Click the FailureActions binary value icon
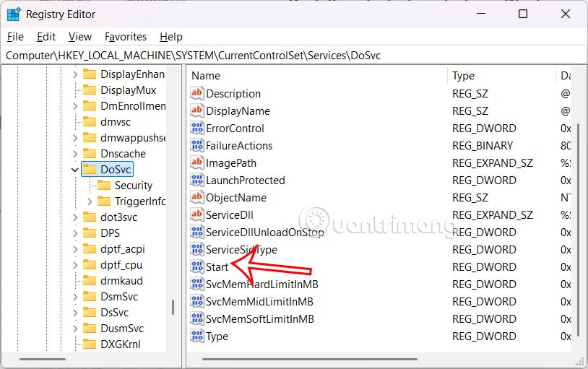Screen dimensions: 588x369 (197, 145)
